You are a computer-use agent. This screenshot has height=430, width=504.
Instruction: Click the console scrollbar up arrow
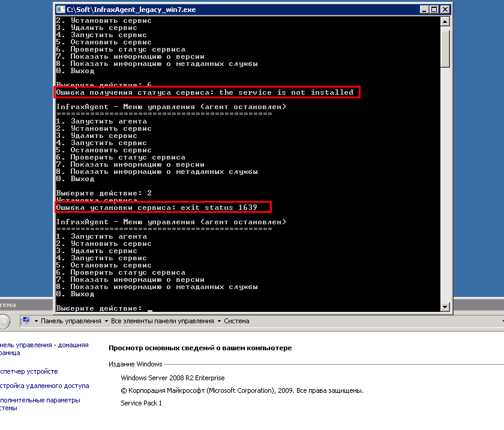coord(445,22)
